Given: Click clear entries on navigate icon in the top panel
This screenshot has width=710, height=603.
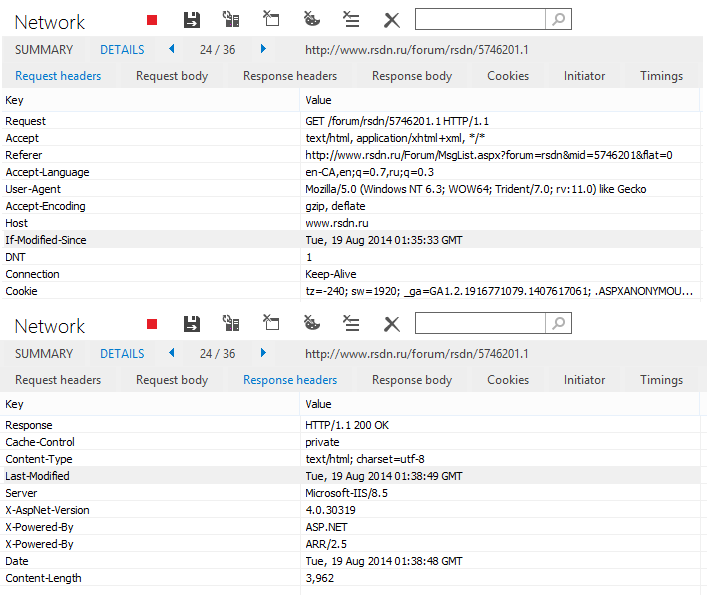Looking at the screenshot, I should (x=351, y=19).
